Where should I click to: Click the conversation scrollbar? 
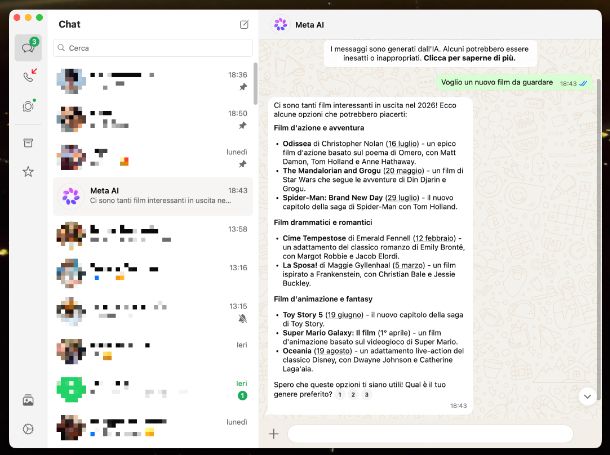click(599, 241)
